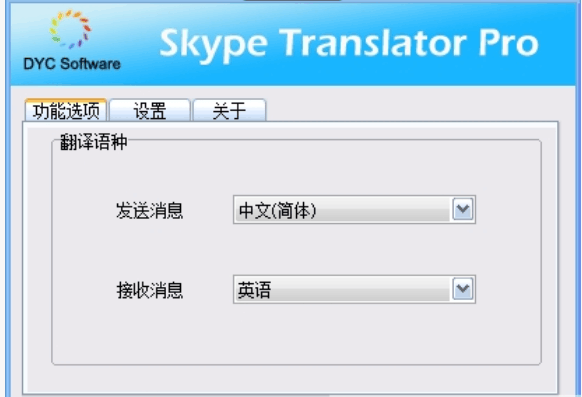Expand the 接收消息 dropdown arrow

(463, 289)
